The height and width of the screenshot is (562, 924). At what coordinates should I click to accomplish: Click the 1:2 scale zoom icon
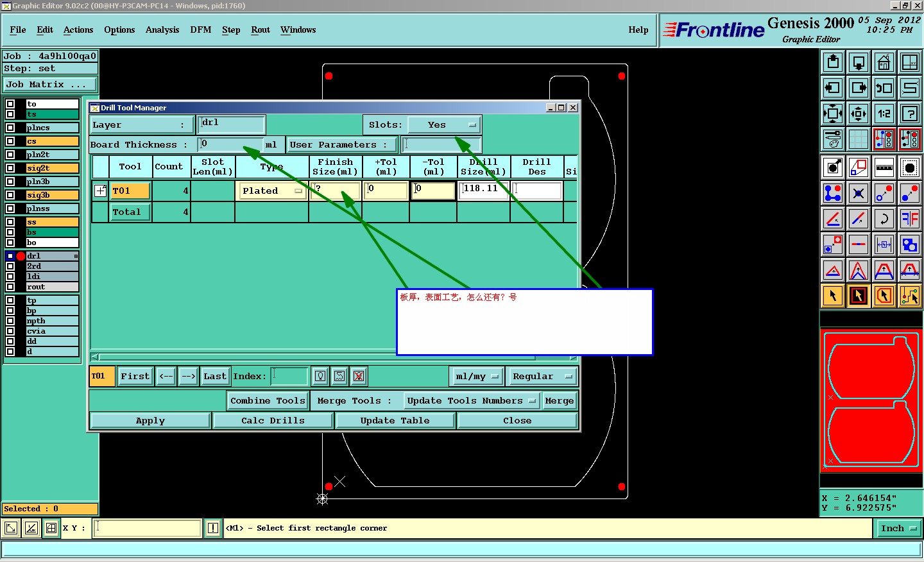pyautogui.click(x=884, y=114)
